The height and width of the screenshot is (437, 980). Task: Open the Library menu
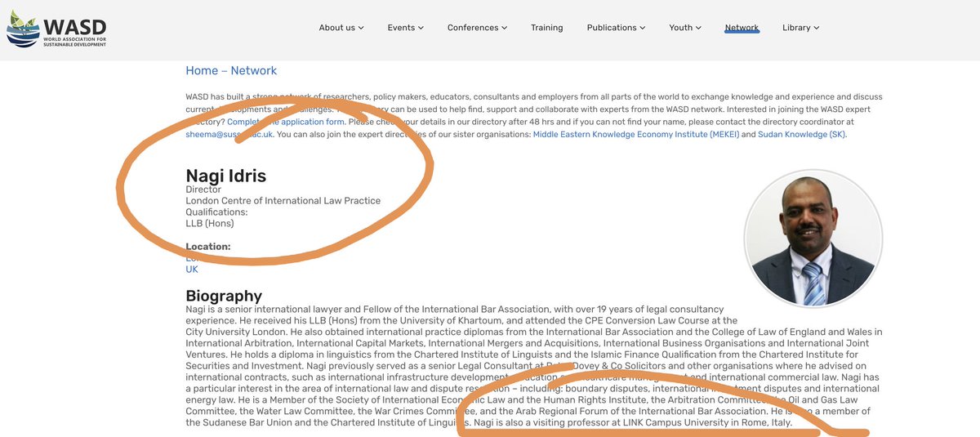800,28
